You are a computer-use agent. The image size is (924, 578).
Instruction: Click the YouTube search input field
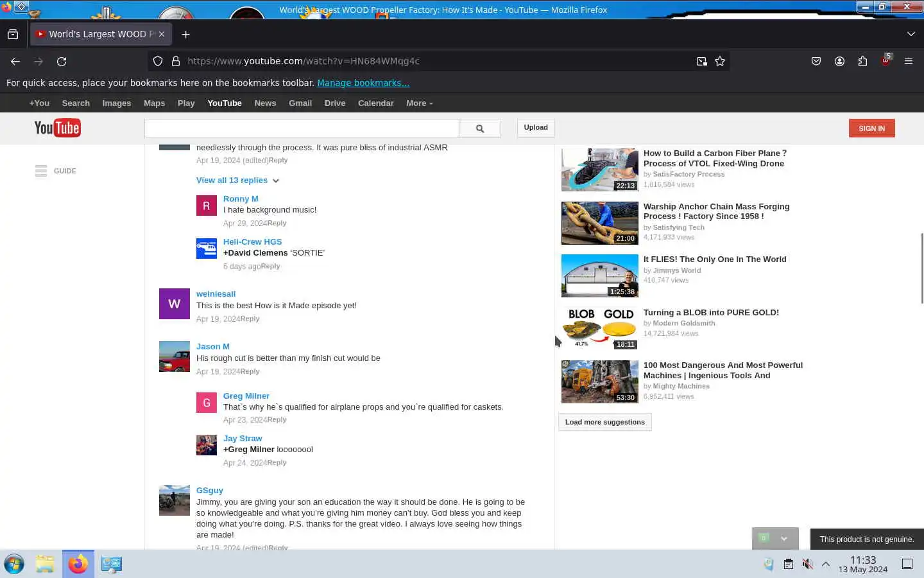point(302,128)
